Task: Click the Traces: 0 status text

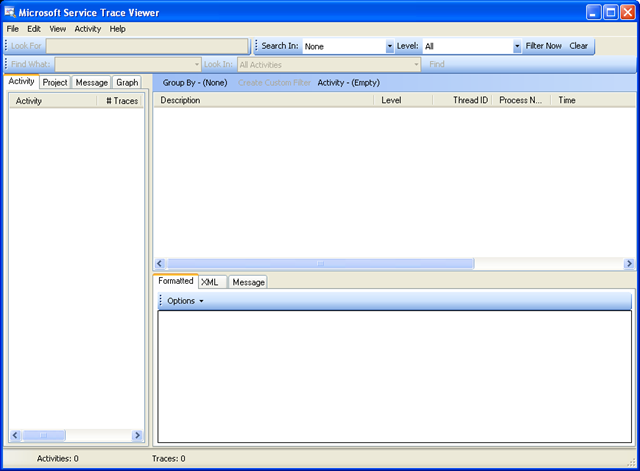Action: click(169, 459)
